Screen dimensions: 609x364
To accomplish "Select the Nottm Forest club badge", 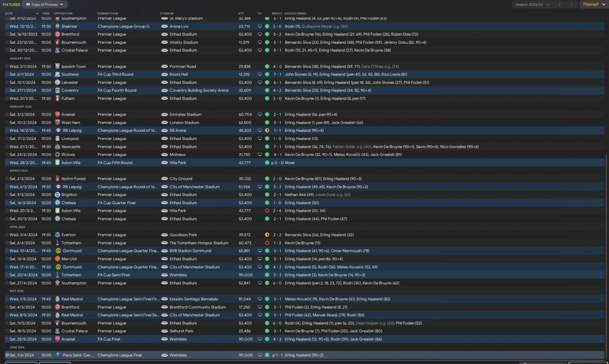I will [57, 179].
